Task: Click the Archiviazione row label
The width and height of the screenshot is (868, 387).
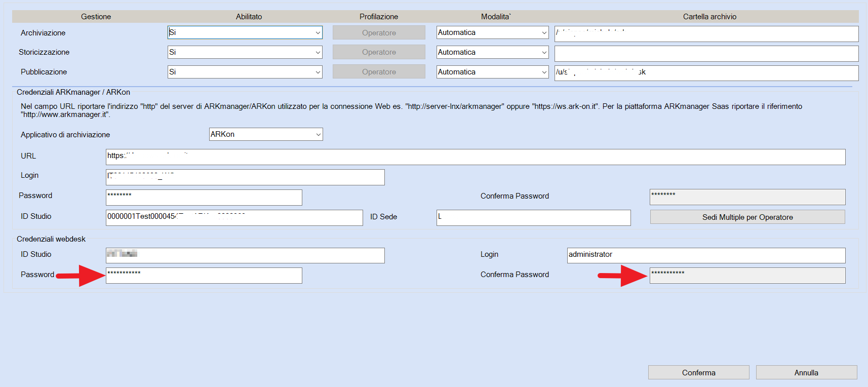Action: click(43, 33)
